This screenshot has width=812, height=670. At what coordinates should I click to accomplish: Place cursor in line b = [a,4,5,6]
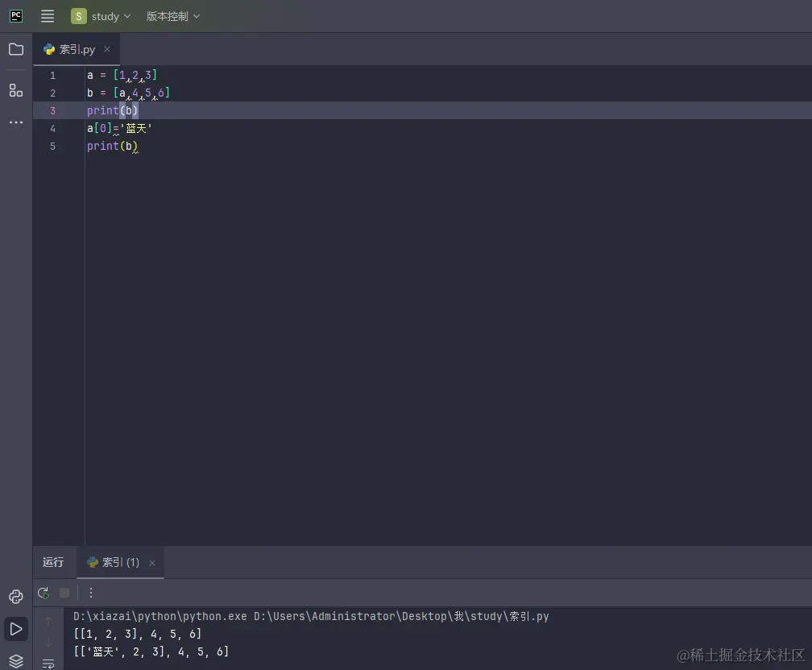(128, 93)
